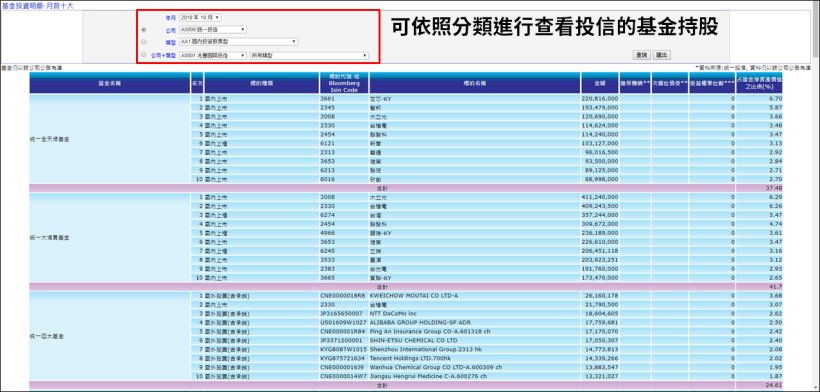Open the 年月 dropdown showing 2019年10月
The image size is (820, 392).
(x=200, y=18)
